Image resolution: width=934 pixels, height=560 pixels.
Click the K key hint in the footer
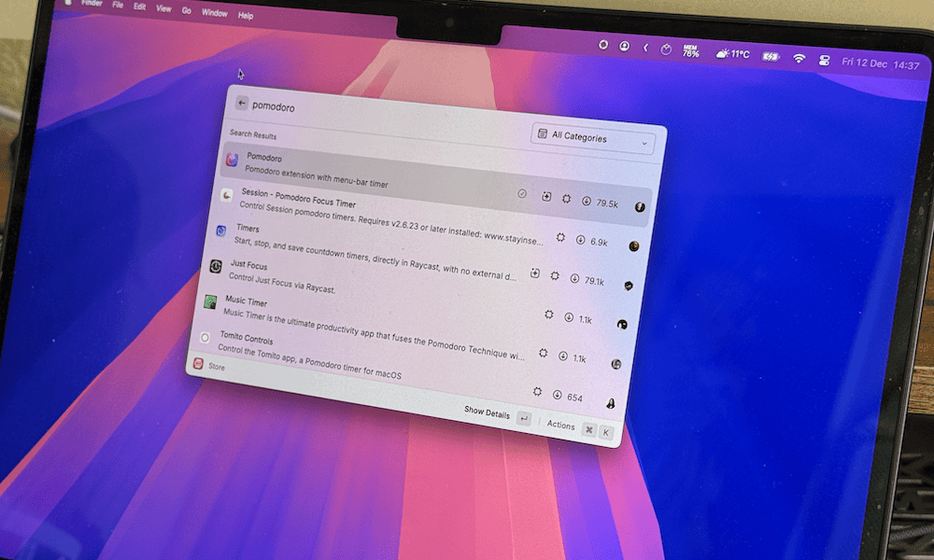[x=606, y=433]
